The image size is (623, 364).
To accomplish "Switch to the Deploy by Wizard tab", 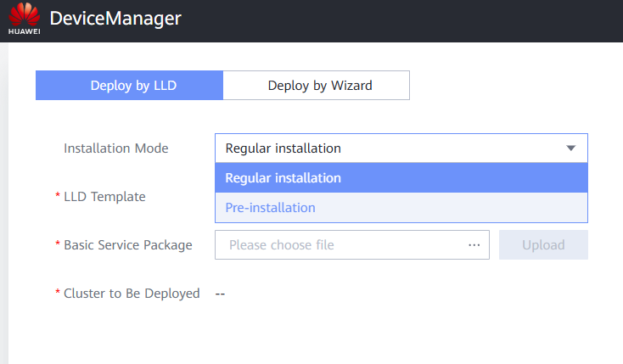I will [319, 85].
